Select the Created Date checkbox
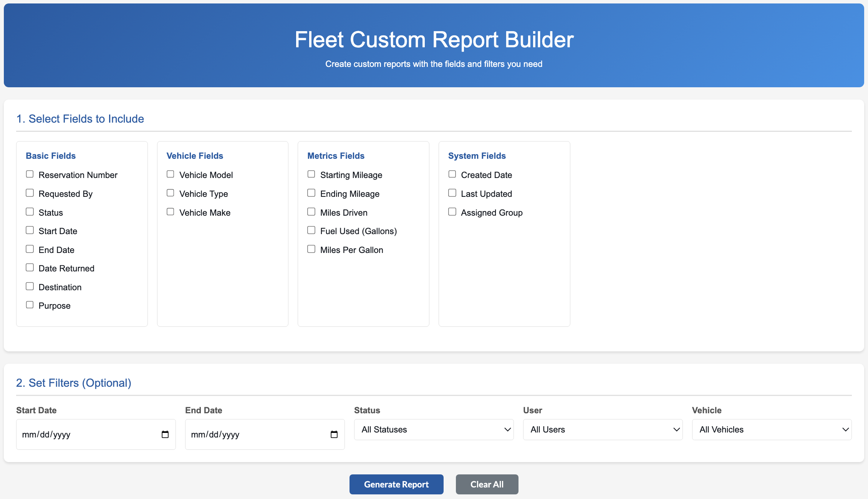 pos(452,174)
